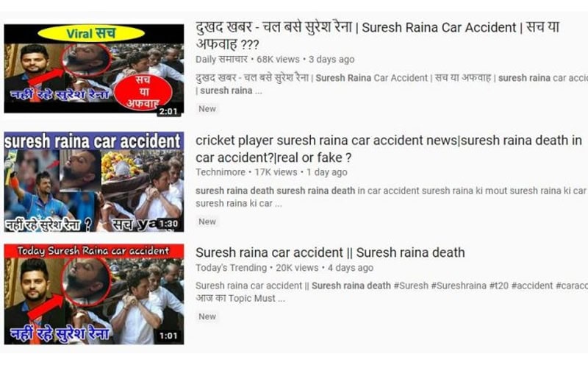Click the first video's description snippet text
This screenshot has width=588, height=368.
coord(392,84)
